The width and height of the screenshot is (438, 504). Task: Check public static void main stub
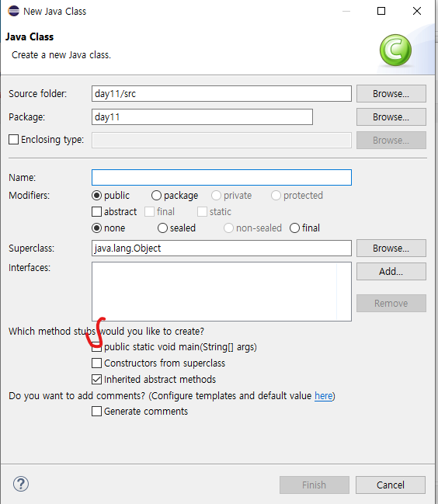point(97,347)
